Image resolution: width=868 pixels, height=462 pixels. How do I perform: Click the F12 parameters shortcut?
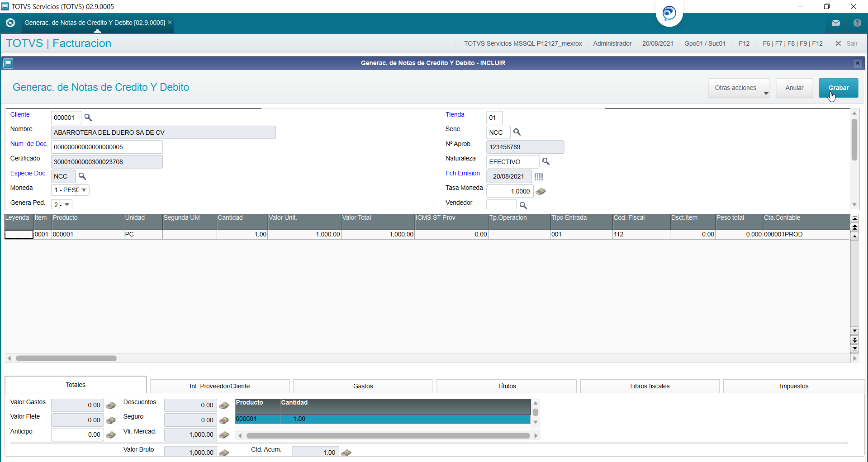pyautogui.click(x=744, y=43)
